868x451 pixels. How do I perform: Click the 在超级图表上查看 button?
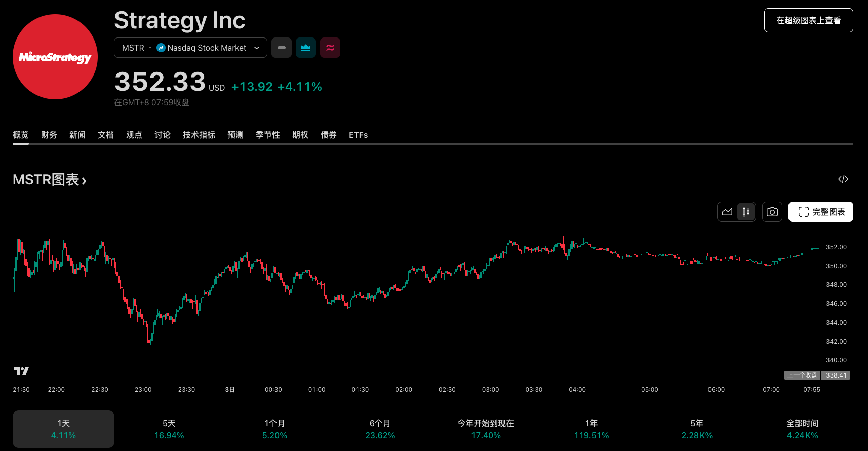(x=808, y=20)
